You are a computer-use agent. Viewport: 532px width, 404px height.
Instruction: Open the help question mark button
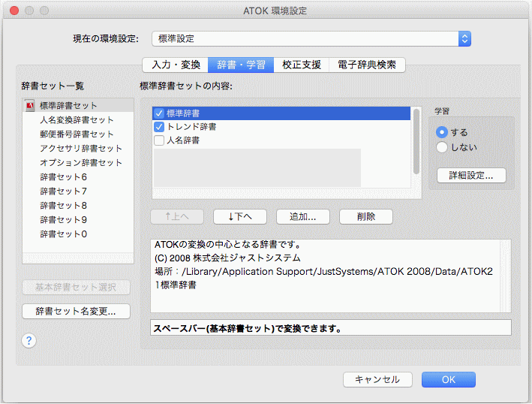tap(29, 340)
